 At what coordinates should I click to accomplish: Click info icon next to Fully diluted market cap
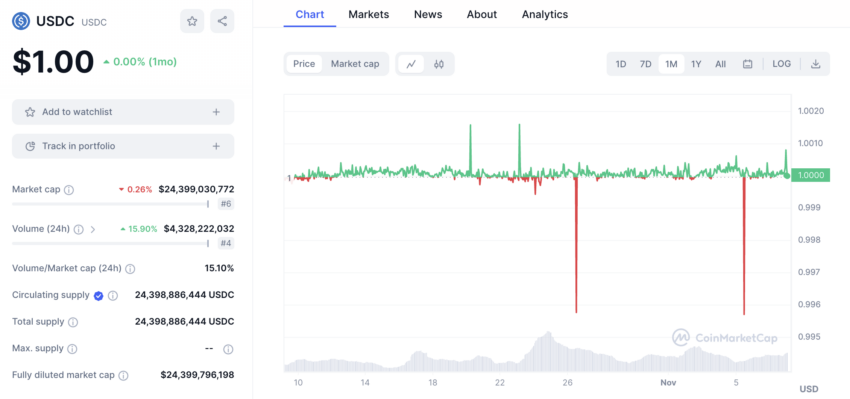pos(124,375)
